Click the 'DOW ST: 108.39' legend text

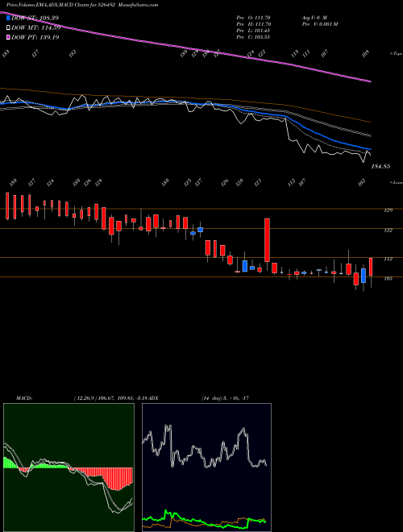(x=35, y=18)
